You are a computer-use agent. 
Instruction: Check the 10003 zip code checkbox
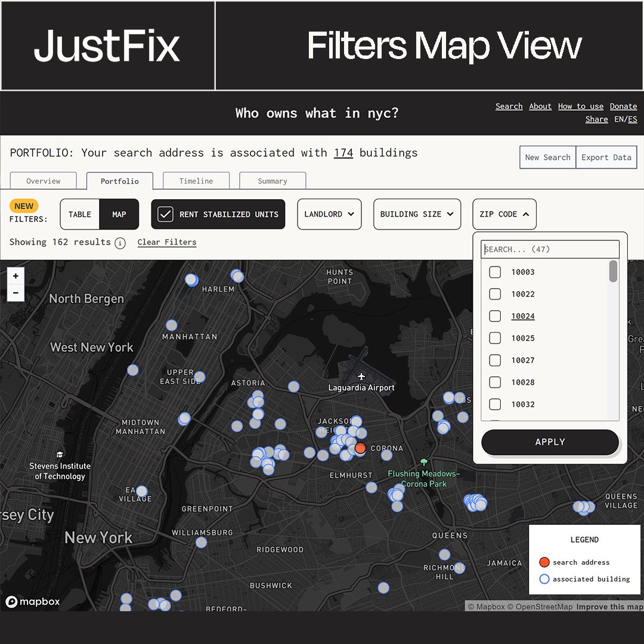tap(495, 272)
